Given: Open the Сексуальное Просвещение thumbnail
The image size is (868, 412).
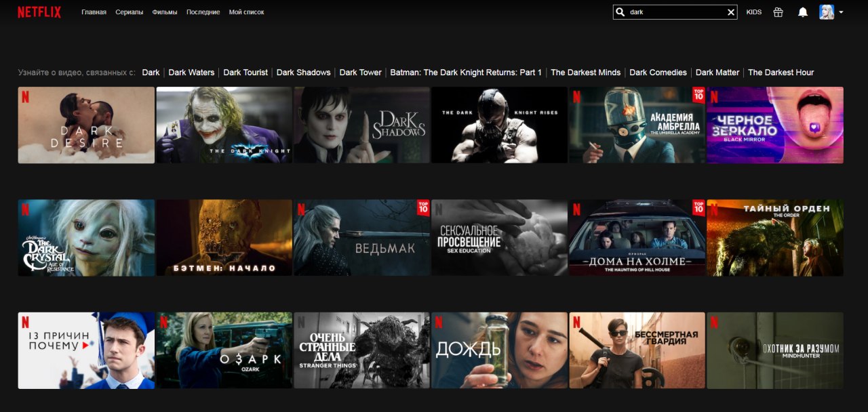Looking at the screenshot, I should [499, 237].
